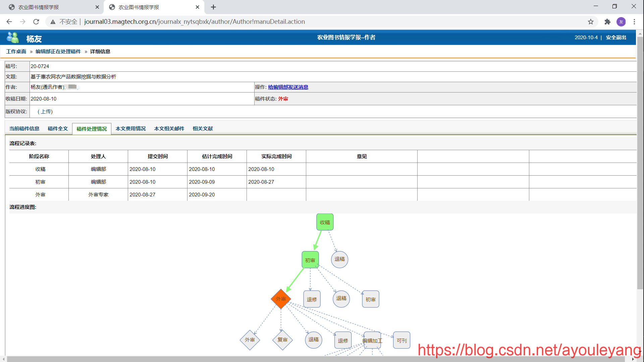Go to 工作桌面 breadcrumb
The height and width of the screenshot is (362, 644).
click(x=16, y=52)
